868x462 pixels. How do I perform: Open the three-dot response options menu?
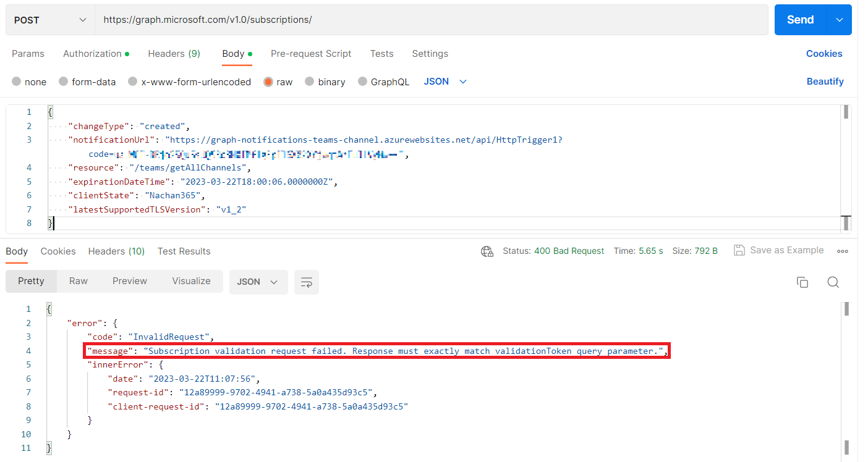coord(842,251)
